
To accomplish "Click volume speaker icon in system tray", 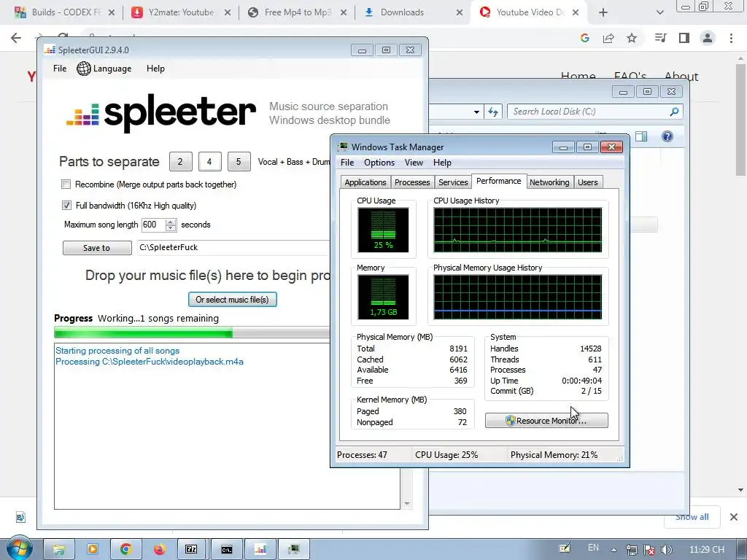I will 667,550.
